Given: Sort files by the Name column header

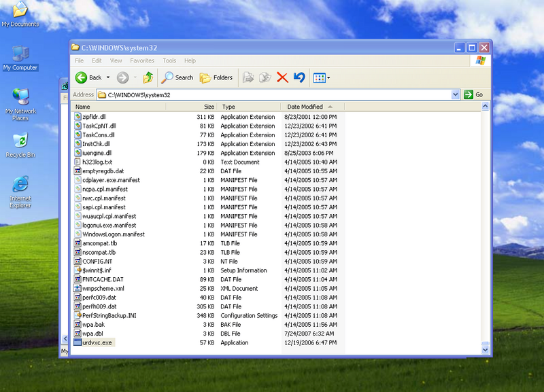Looking at the screenshot, I should point(118,107).
